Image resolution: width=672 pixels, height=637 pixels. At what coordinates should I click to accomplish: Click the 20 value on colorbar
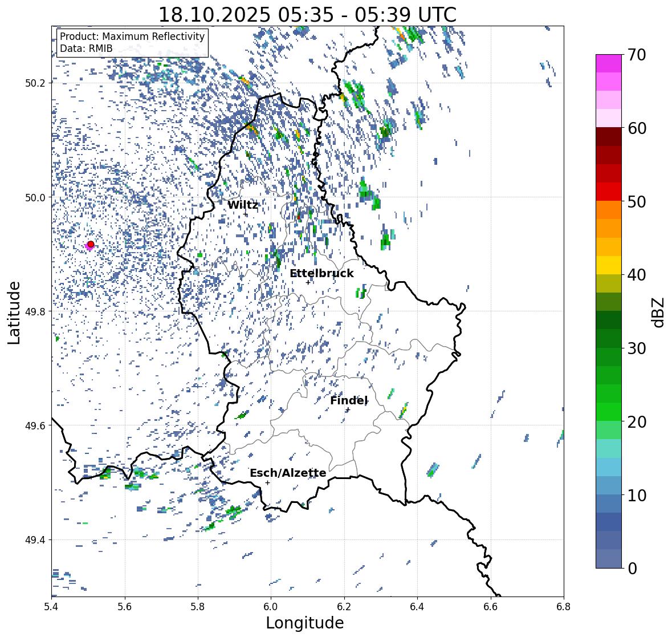point(637,422)
